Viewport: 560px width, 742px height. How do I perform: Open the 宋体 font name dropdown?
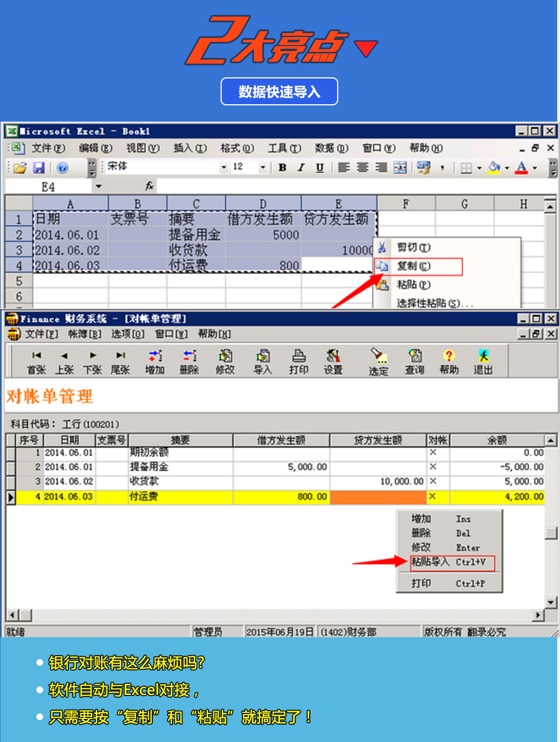coord(223,168)
